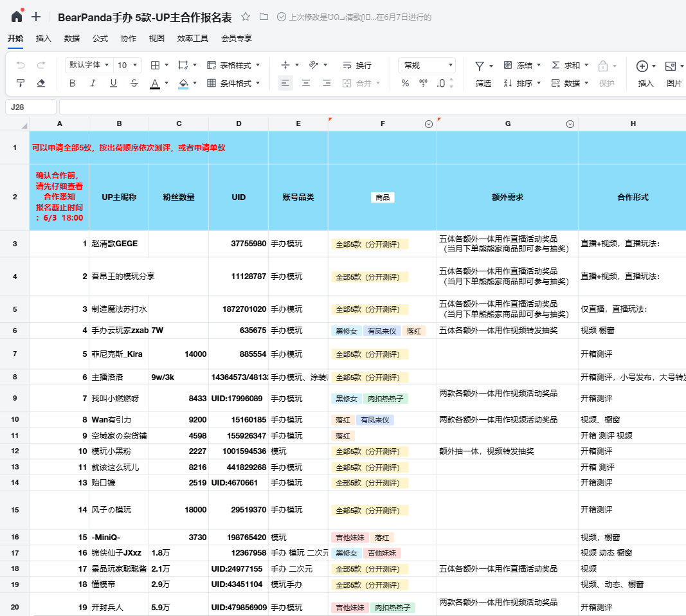
Task: Click the 商品 header tag
Action: (x=383, y=197)
